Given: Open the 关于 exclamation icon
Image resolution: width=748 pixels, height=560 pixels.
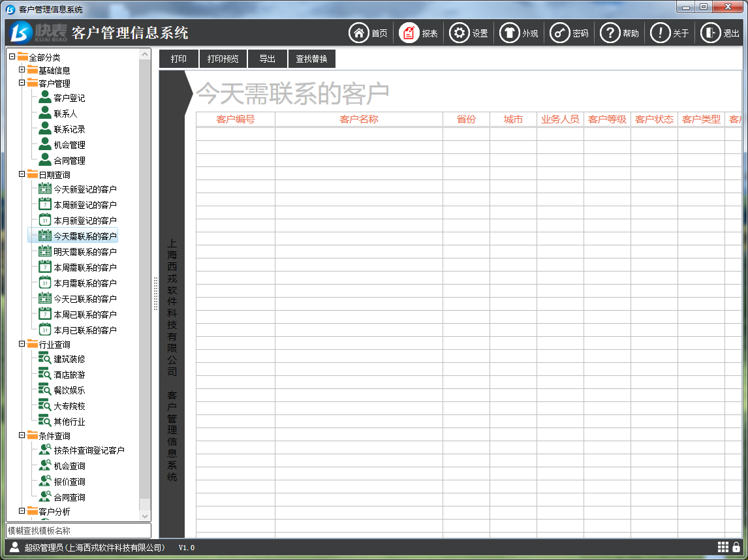Looking at the screenshot, I should tap(661, 33).
